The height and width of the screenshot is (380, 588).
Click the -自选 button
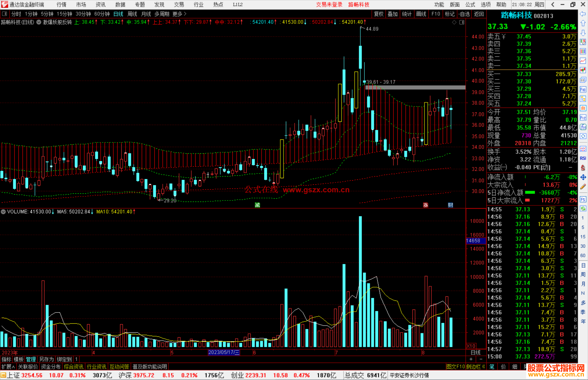coord(464,14)
